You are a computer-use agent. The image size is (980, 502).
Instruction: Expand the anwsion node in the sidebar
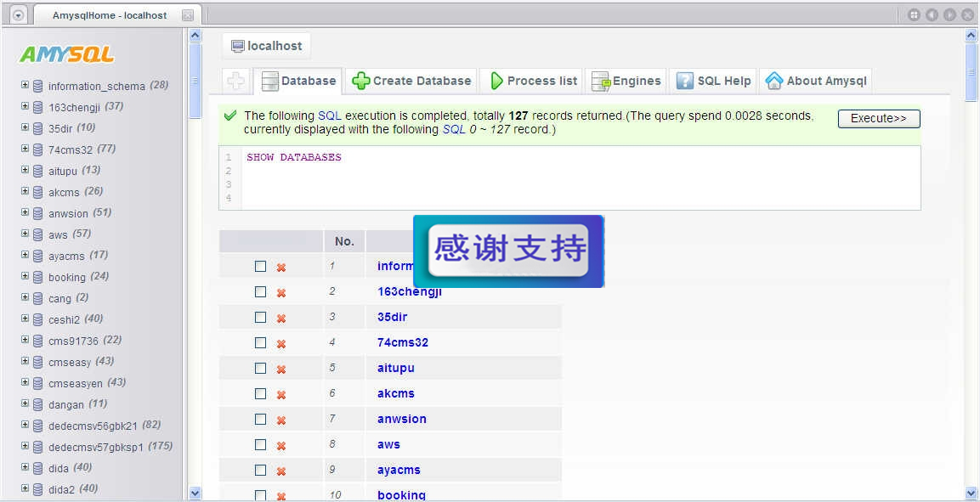click(x=25, y=212)
